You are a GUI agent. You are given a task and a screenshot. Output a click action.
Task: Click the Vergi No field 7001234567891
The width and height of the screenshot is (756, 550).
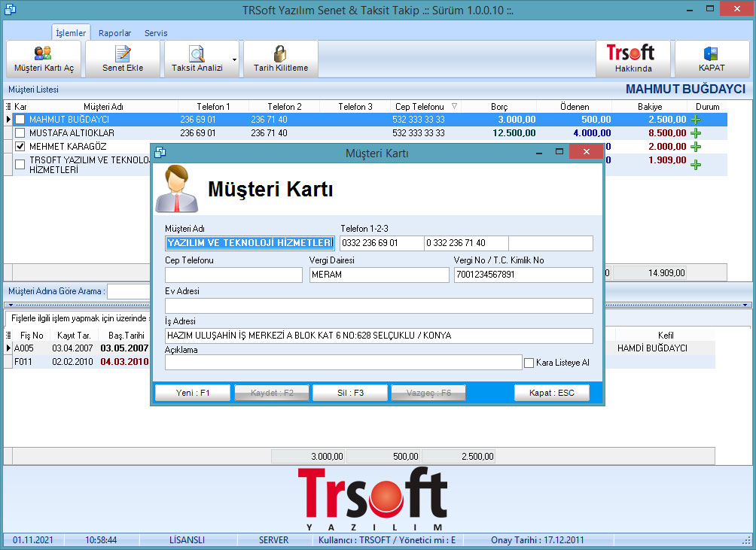(x=523, y=275)
